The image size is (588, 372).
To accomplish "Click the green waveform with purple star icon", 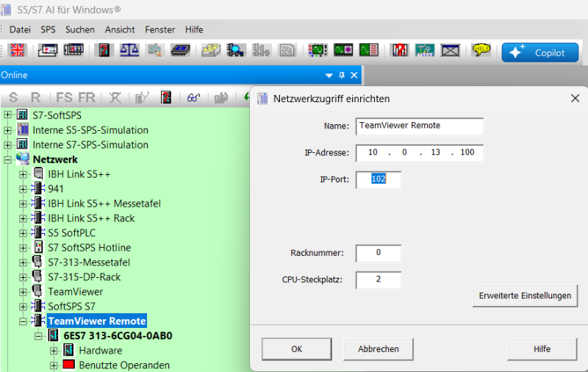I will click(343, 50).
